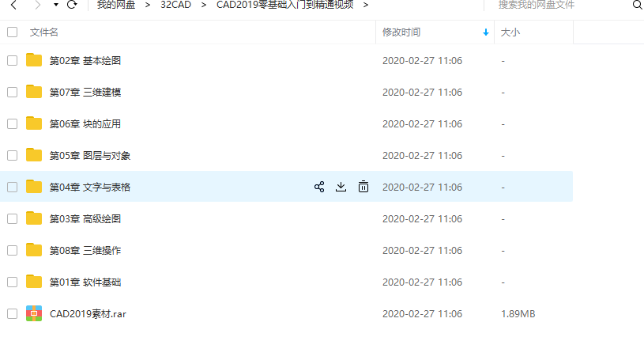Sort by the 大小 column header

pyautogui.click(x=510, y=32)
